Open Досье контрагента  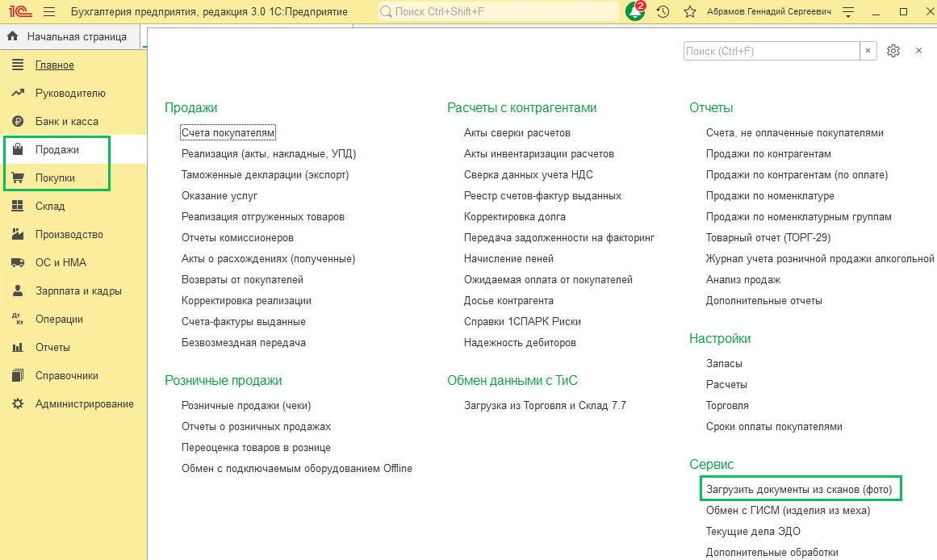click(x=508, y=301)
